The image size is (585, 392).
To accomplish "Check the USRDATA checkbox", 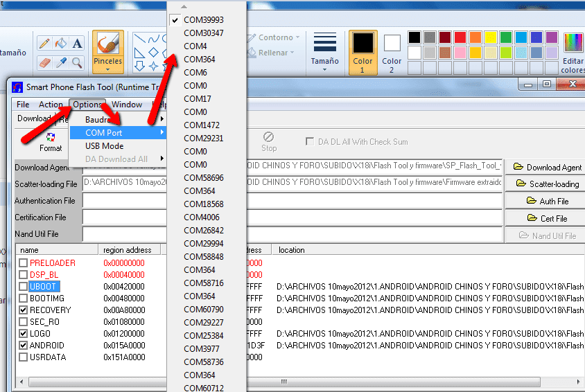I will coord(23,357).
